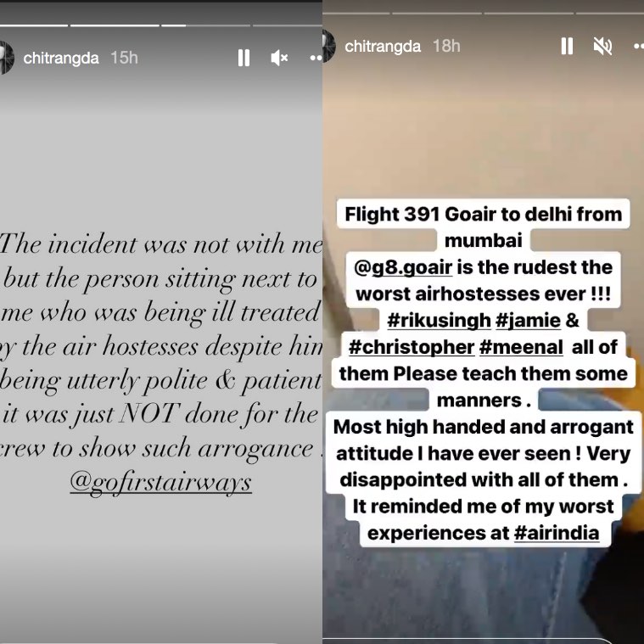Unmute sound on the left story
Viewport: 644px width, 644px height.
click(279, 58)
